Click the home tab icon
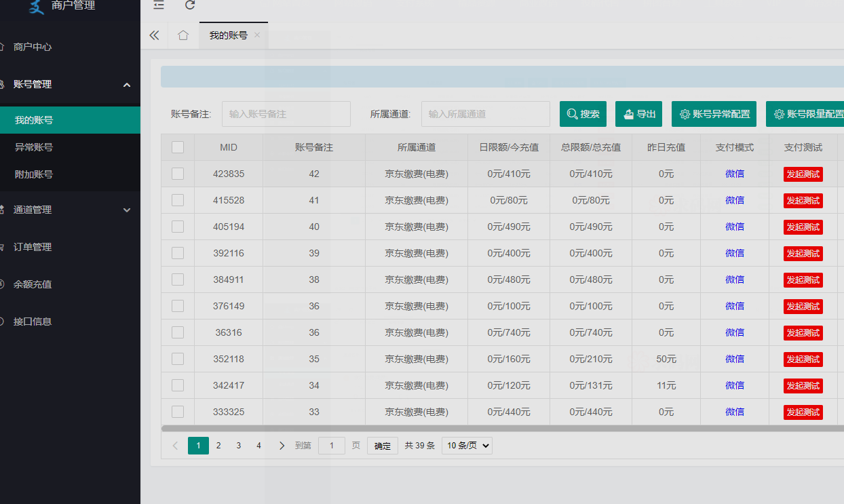 (x=183, y=35)
